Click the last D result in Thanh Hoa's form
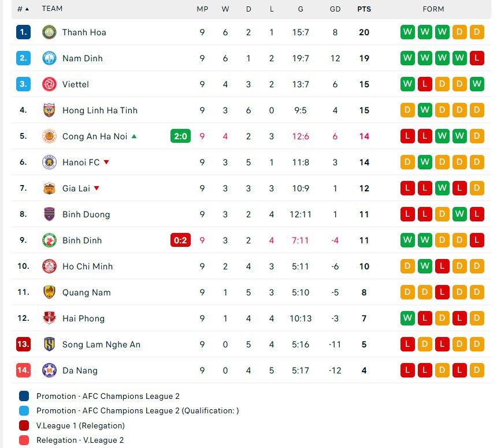The width and height of the screenshot is (497, 448). (476, 32)
